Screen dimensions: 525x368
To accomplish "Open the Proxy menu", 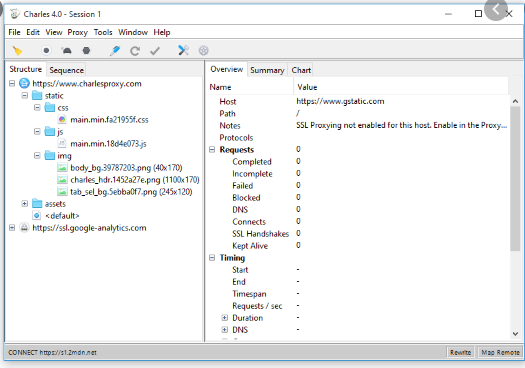I will [x=77, y=32].
